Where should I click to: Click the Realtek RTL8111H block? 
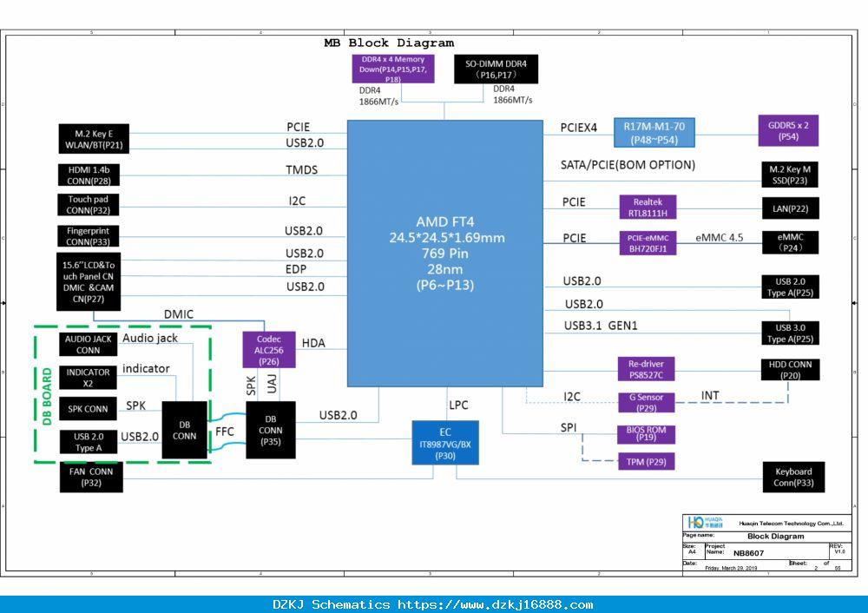tap(648, 208)
